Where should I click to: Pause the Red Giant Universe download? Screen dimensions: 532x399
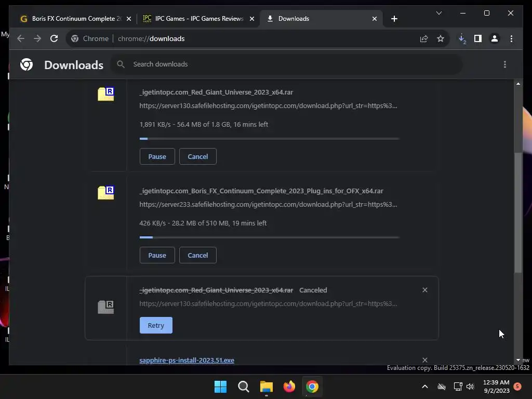click(x=157, y=156)
